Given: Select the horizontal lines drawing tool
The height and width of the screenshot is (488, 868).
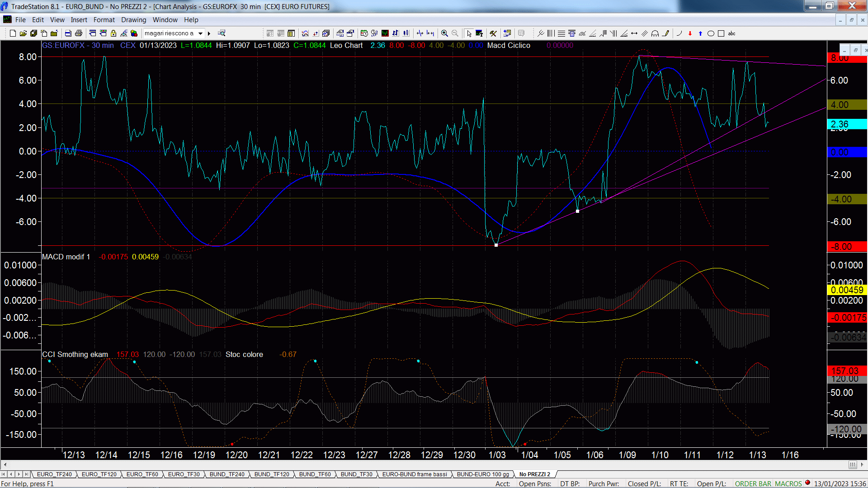Looking at the screenshot, I should click(561, 33).
